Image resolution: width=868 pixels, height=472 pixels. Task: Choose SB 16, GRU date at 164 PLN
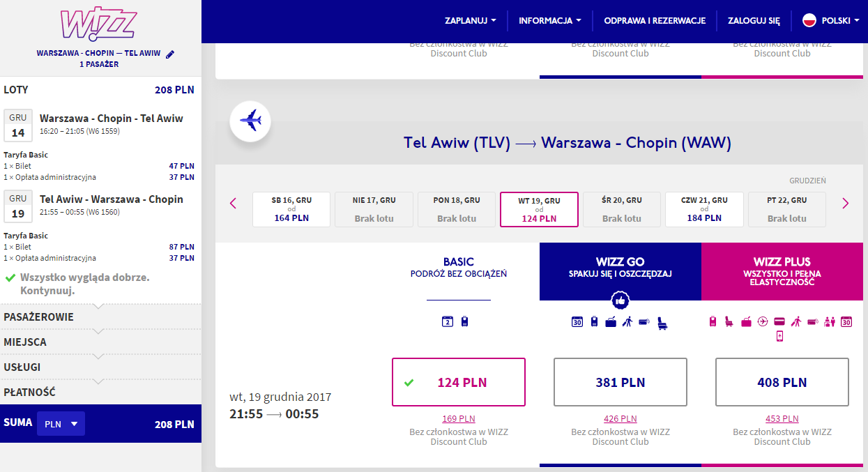pos(291,209)
